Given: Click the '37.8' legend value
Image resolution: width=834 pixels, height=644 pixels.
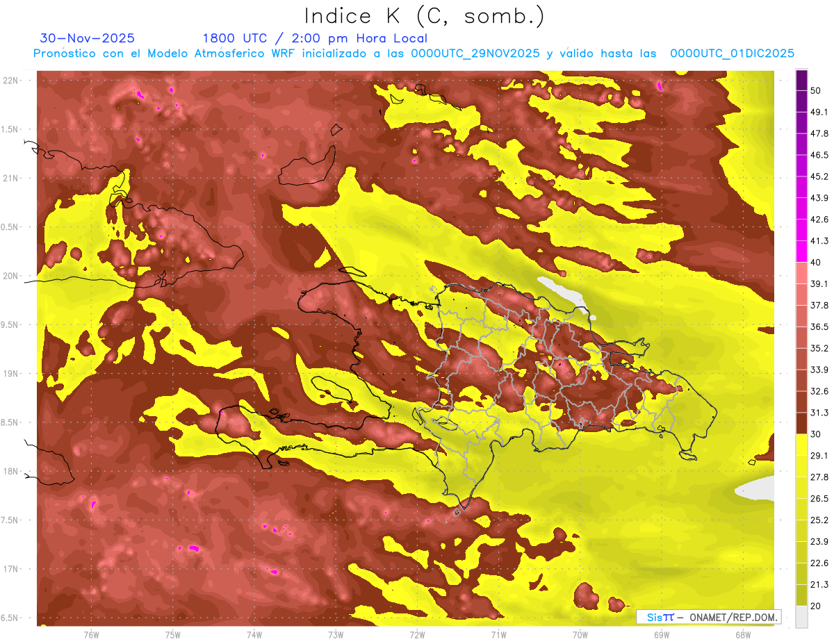Looking at the screenshot, I should tap(819, 305).
